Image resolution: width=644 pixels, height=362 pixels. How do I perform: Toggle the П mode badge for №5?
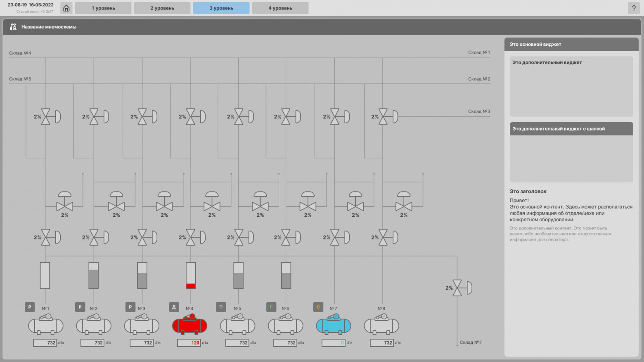tap(221, 307)
